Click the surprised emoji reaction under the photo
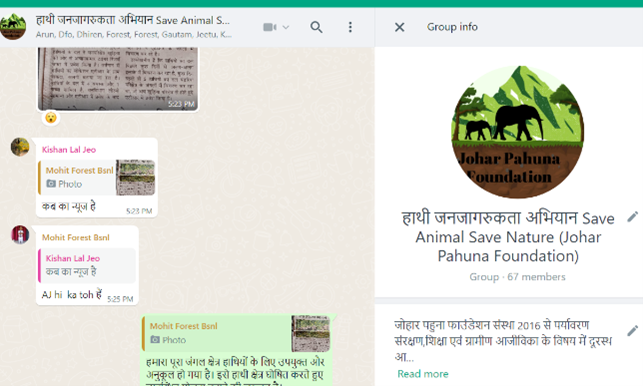This screenshot has width=643, height=386. click(51, 118)
